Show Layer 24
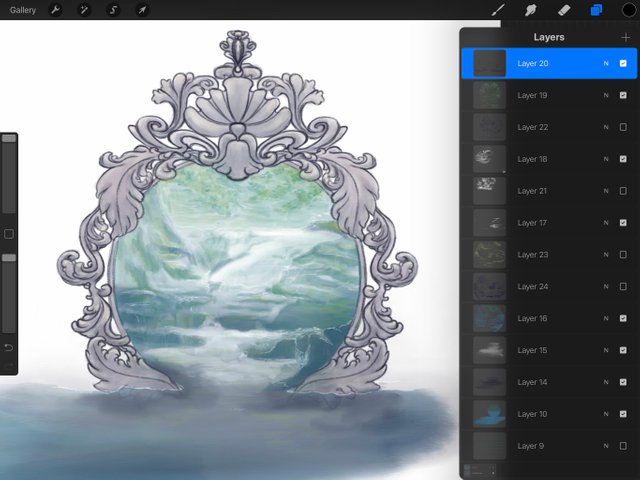 623,286
